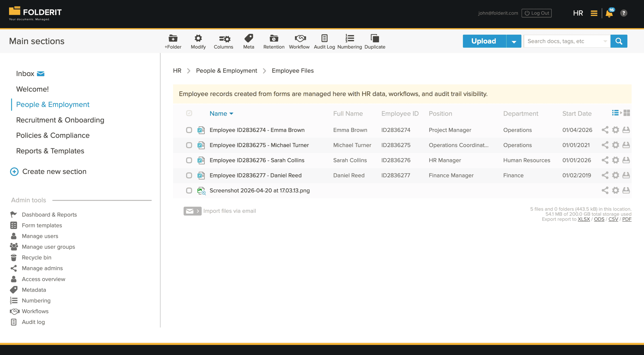Click the Import files via email icon
The height and width of the screenshot is (355, 644).
(x=192, y=211)
